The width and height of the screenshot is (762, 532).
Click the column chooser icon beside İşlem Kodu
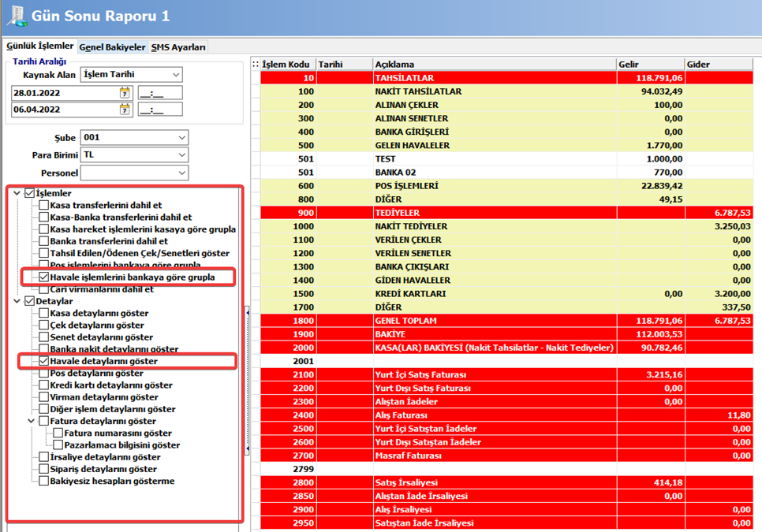click(256, 64)
